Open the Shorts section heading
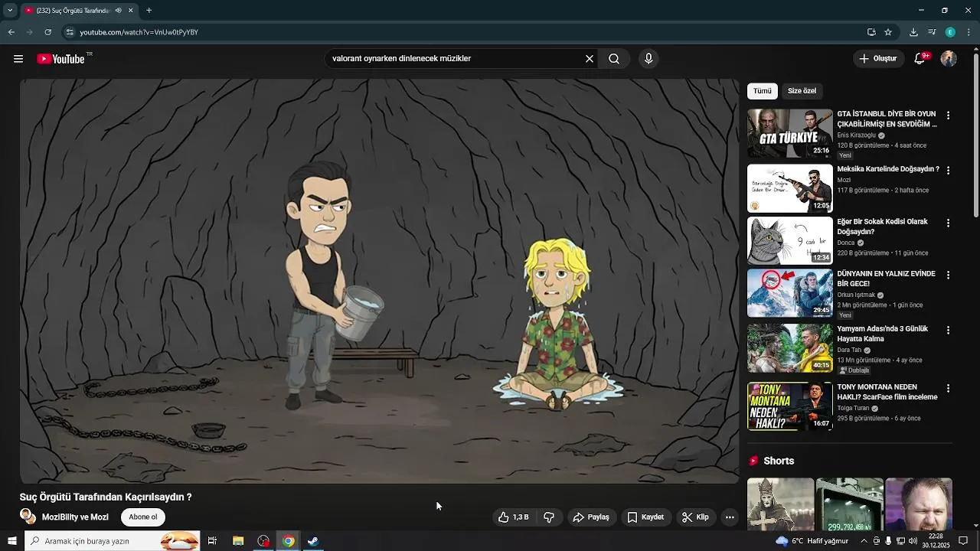980x551 pixels. (x=779, y=461)
